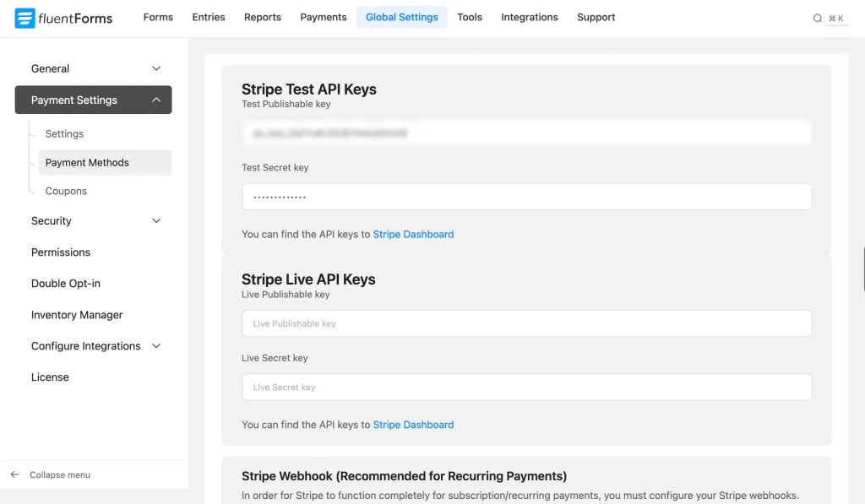Open the Forms menu
The height and width of the screenshot is (504, 865).
point(158,17)
